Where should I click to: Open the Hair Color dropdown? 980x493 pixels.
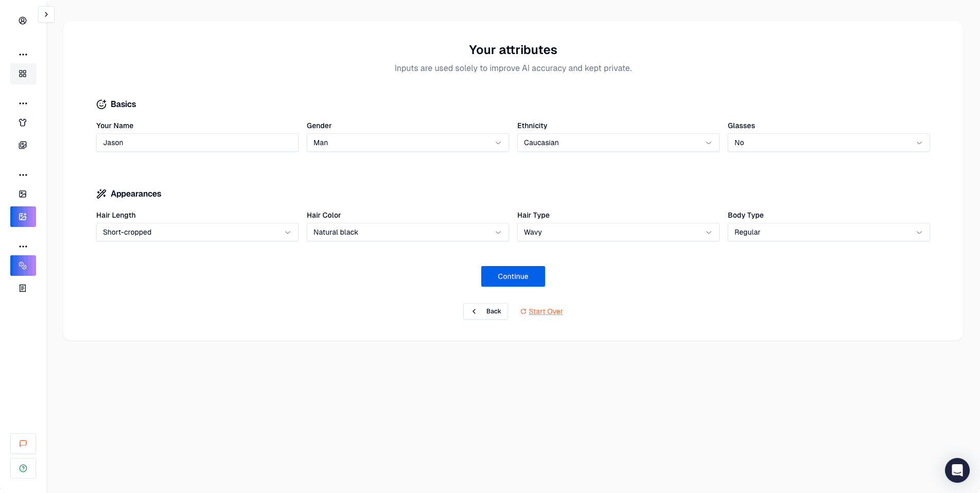click(x=407, y=232)
